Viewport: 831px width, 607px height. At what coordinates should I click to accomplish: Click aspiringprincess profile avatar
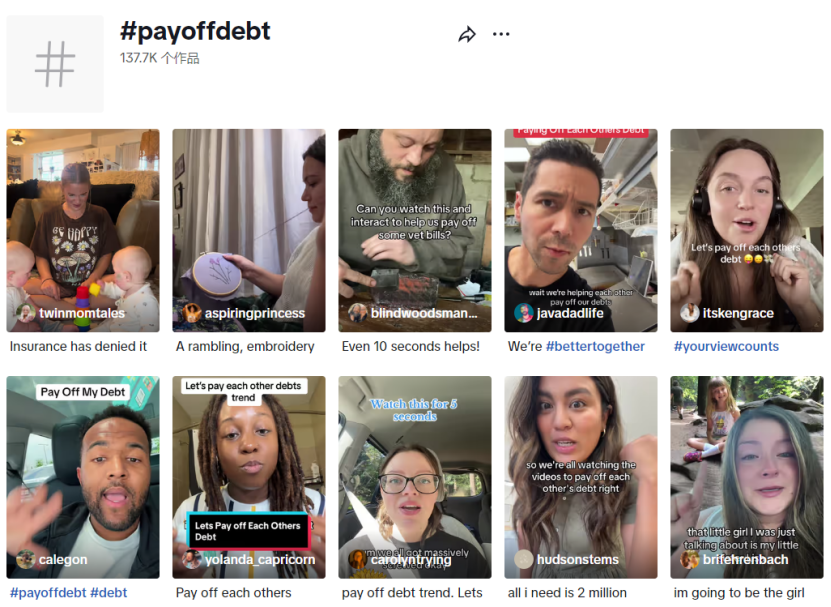[x=191, y=313]
